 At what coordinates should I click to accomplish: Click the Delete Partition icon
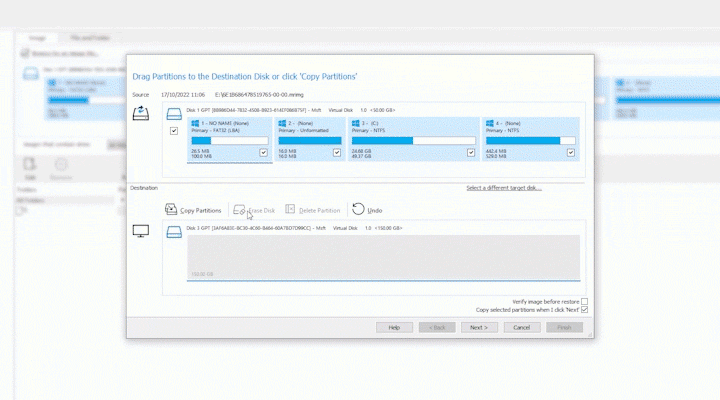(290, 210)
